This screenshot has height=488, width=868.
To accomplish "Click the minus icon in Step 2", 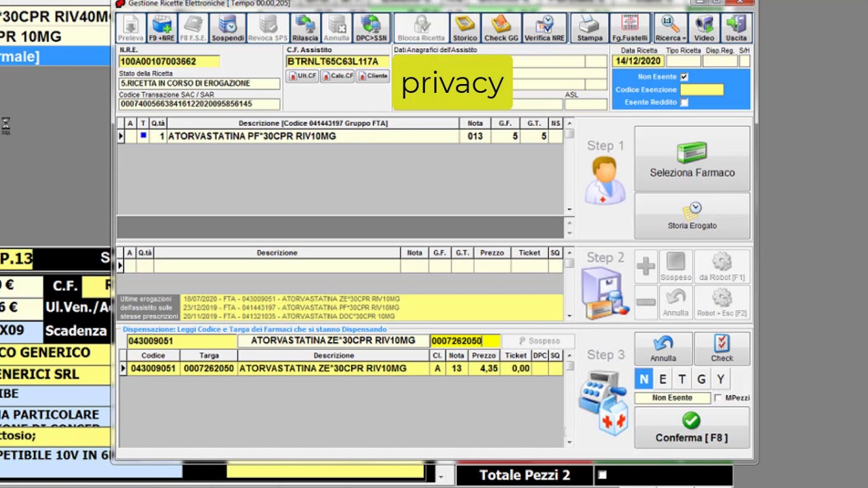I will click(x=646, y=302).
